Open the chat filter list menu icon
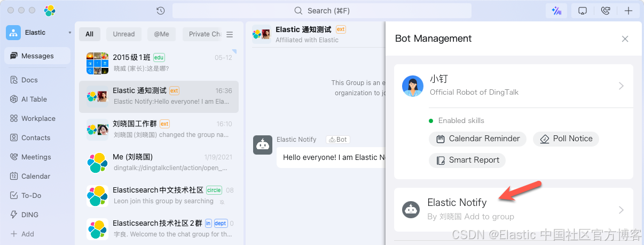The image size is (644, 245). 230,34
